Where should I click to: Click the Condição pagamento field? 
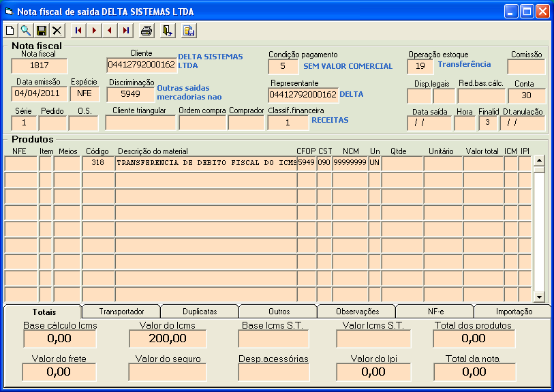coord(283,66)
